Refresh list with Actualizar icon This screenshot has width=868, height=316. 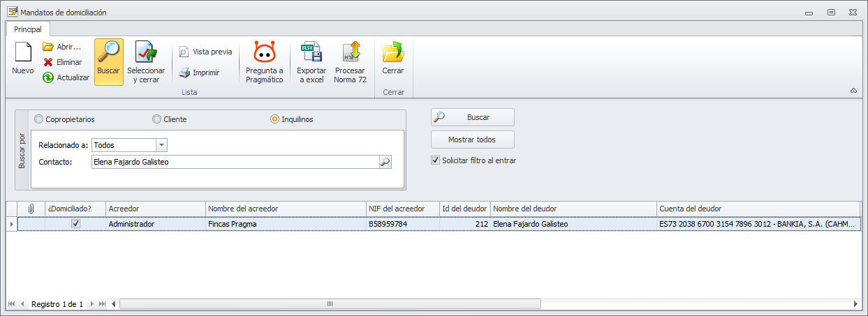[x=48, y=77]
